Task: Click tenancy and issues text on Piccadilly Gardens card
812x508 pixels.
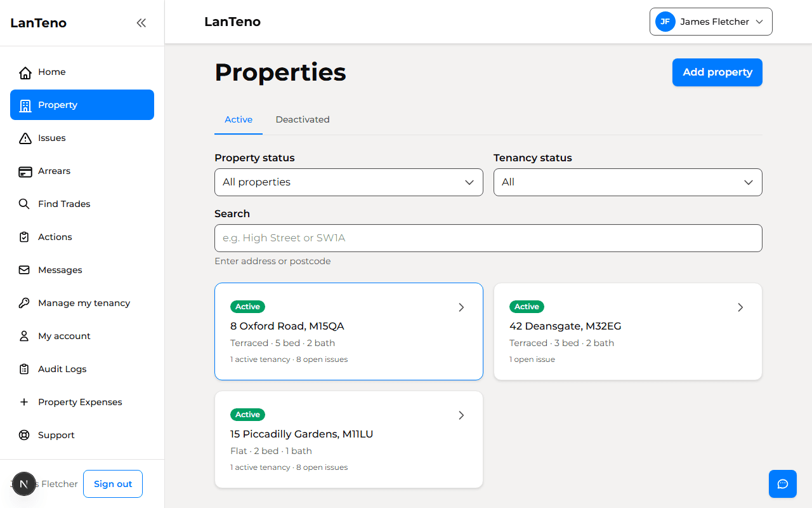Action: coord(289,467)
